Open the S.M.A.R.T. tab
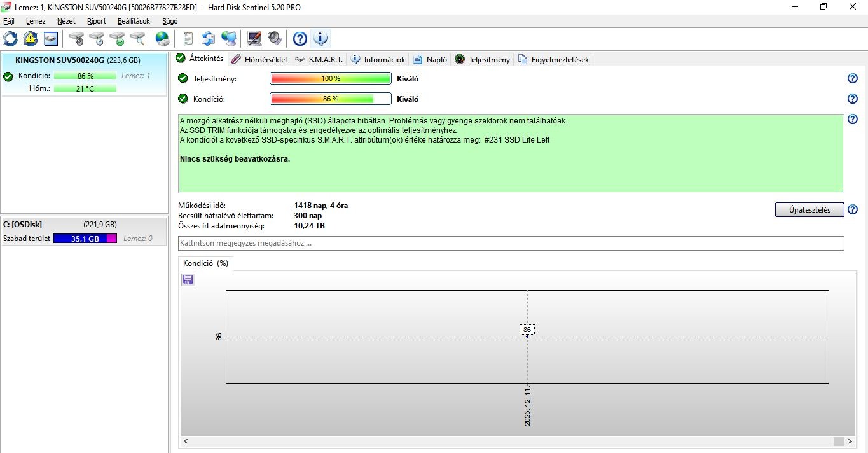 point(319,60)
